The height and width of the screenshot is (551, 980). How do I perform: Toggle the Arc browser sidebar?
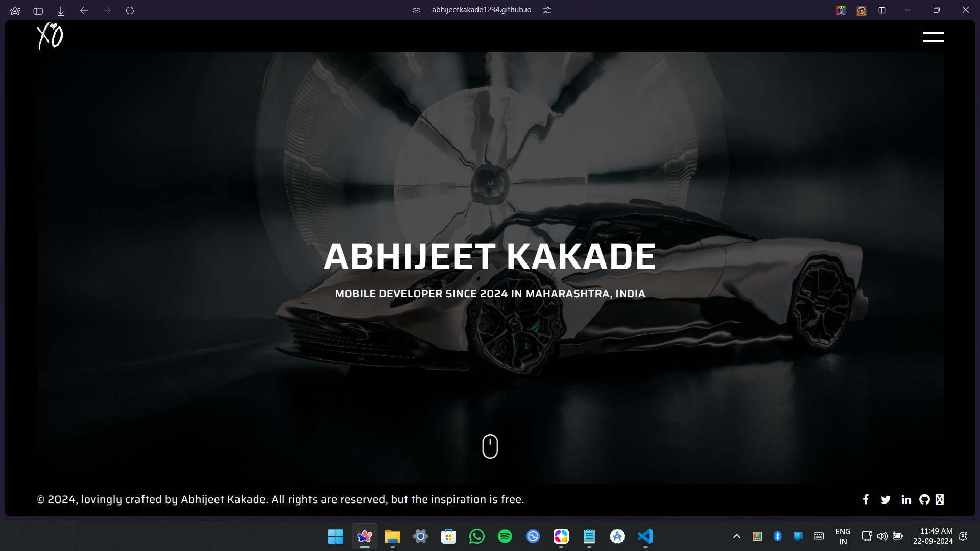(38, 10)
